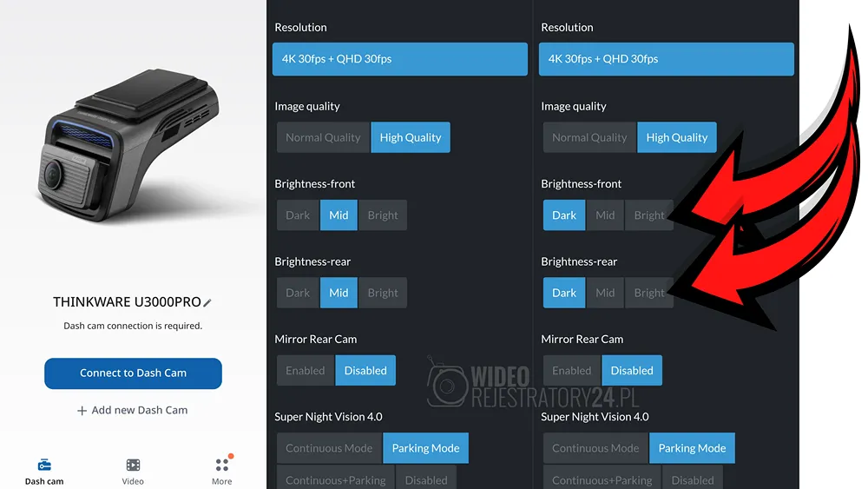Image resolution: width=868 pixels, height=489 pixels.
Task: Edit dash cam name with pencil icon
Action: (x=207, y=302)
